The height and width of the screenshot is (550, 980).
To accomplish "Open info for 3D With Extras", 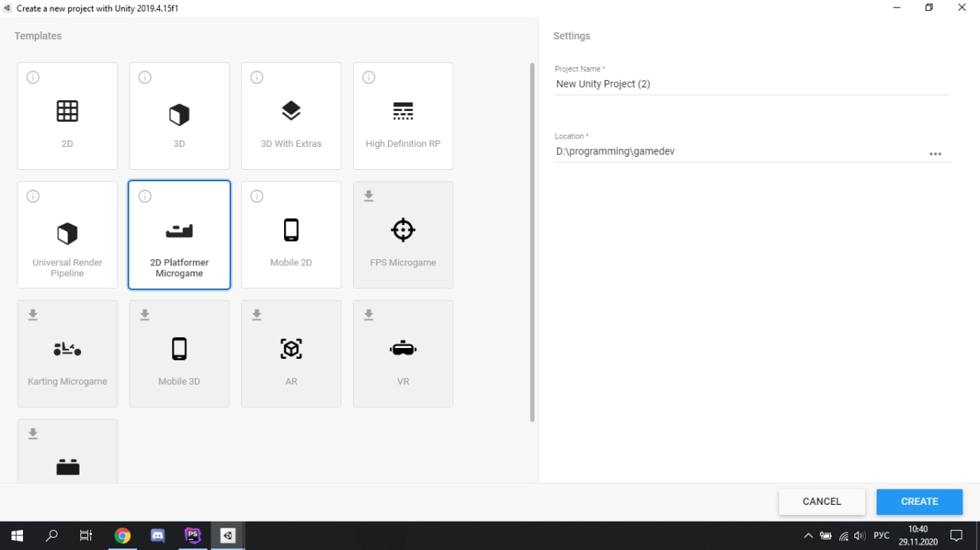I will click(x=256, y=77).
